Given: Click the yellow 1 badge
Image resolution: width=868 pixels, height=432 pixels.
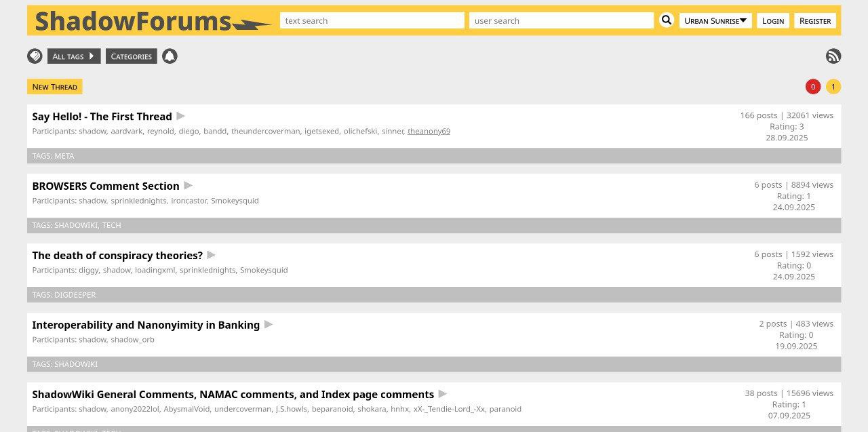Looking at the screenshot, I should click(x=833, y=86).
